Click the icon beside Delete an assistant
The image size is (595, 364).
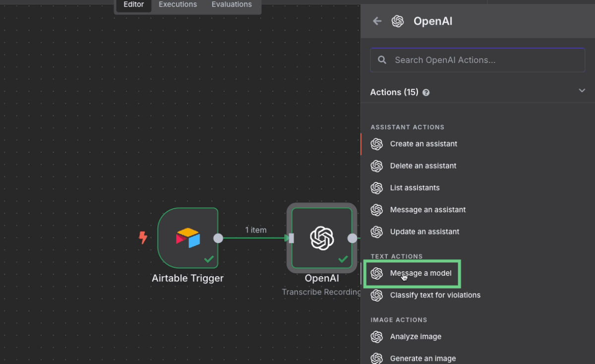click(377, 166)
